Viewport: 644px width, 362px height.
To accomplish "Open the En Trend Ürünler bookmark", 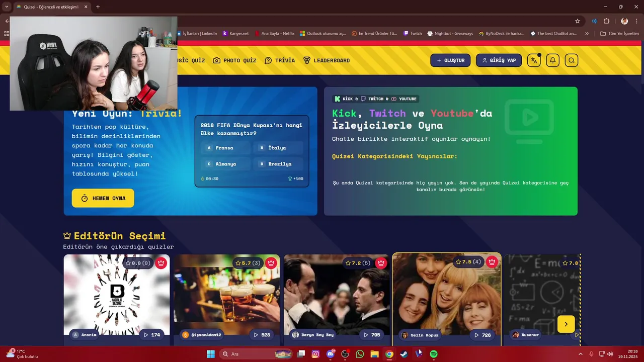I will [374, 33].
